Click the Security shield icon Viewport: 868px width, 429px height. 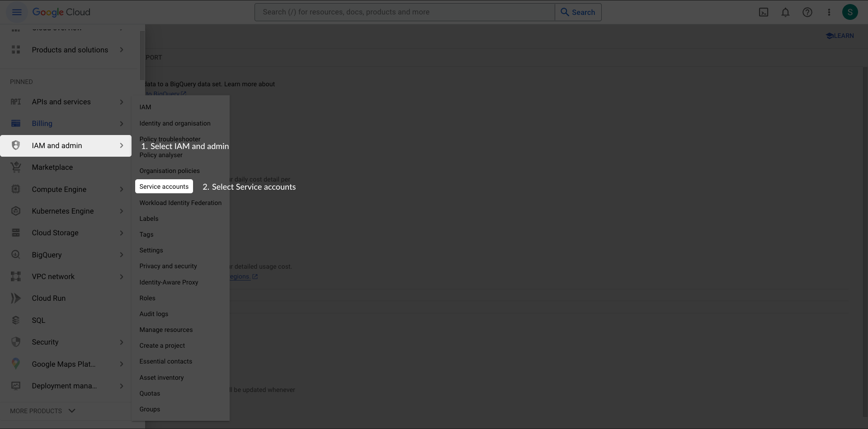pyautogui.click(x=16, y=342)
